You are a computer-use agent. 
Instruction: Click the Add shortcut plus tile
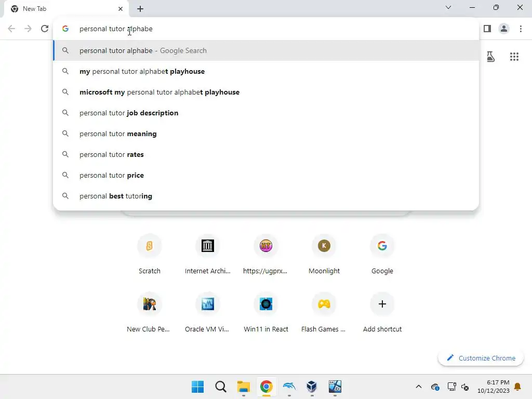pos(382,312)
